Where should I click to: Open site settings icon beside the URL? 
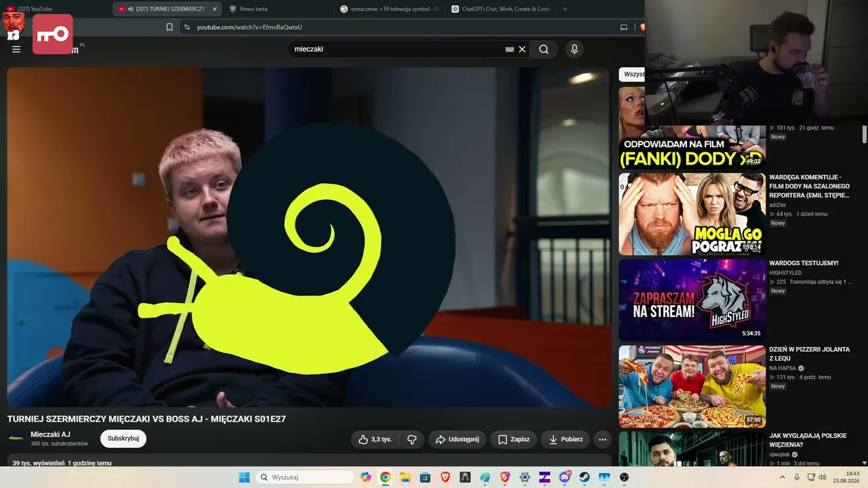186,27
